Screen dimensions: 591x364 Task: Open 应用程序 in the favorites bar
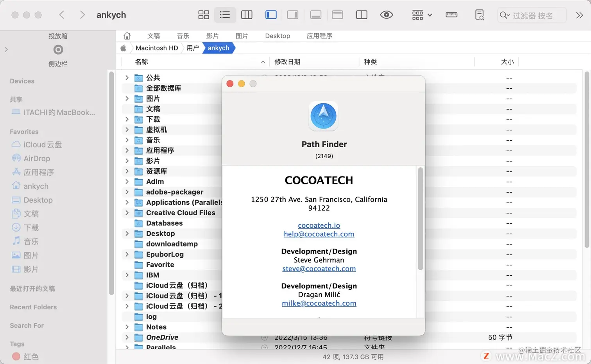[x=319, y=36]
